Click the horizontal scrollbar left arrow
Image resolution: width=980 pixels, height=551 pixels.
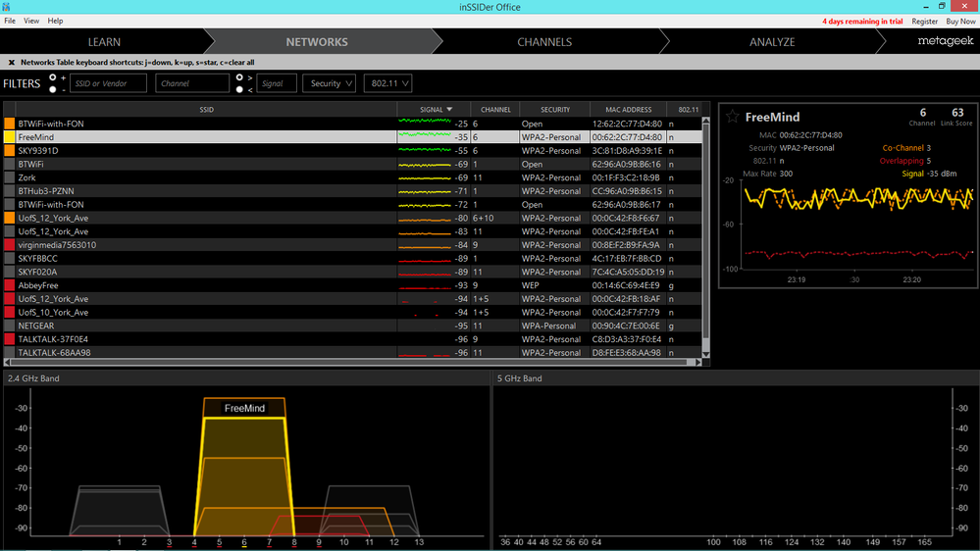point(7,363)
